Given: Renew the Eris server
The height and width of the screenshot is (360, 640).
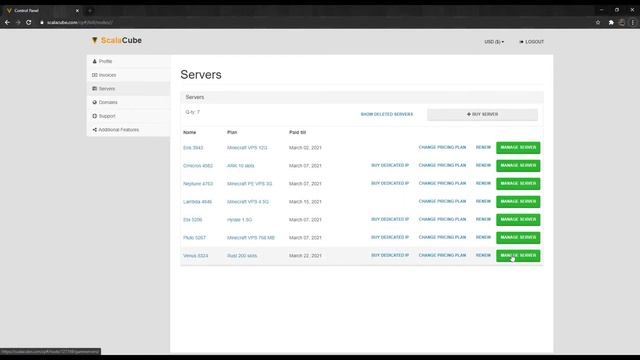Looking at the screenshot, I should (483, 147).
